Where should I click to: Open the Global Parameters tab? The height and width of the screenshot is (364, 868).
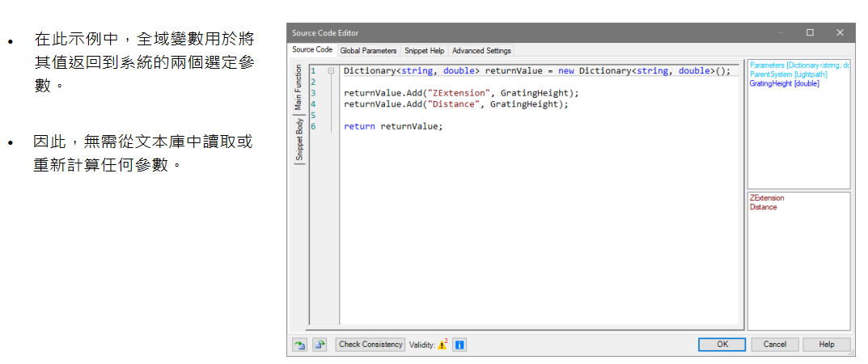368,50
